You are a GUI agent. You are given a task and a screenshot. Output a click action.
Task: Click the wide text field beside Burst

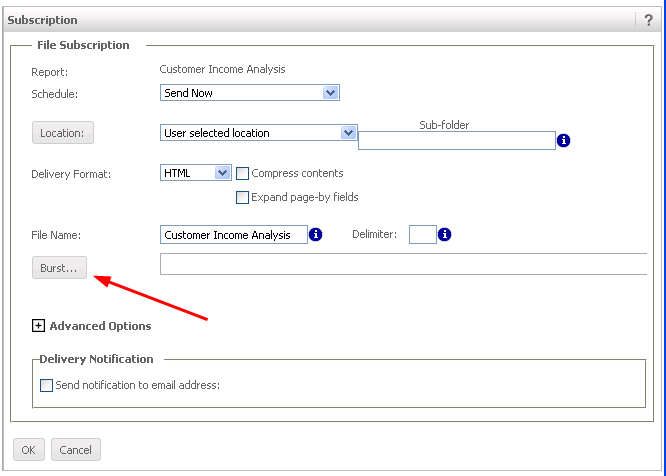[403, 264]
